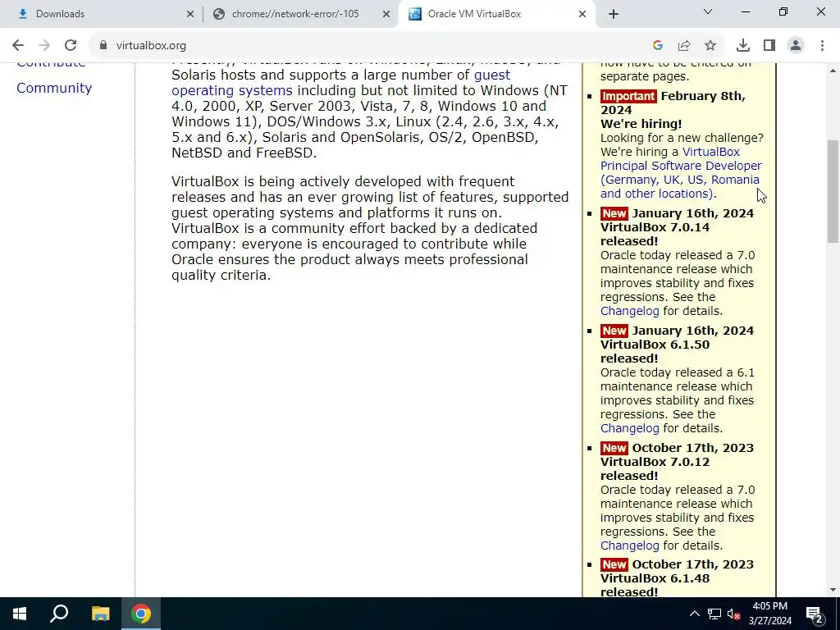The height and width of the screenshot is (630, 840).
Task: Follow the guest operating systems link
Action: coord(340,83)
